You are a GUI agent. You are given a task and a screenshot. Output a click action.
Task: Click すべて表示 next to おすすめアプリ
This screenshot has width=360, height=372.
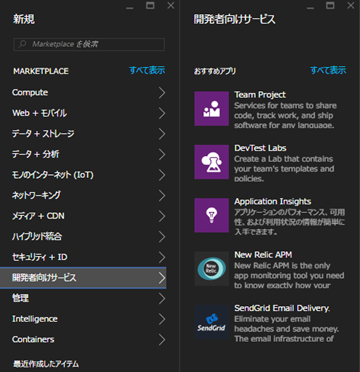coord(328,70)
